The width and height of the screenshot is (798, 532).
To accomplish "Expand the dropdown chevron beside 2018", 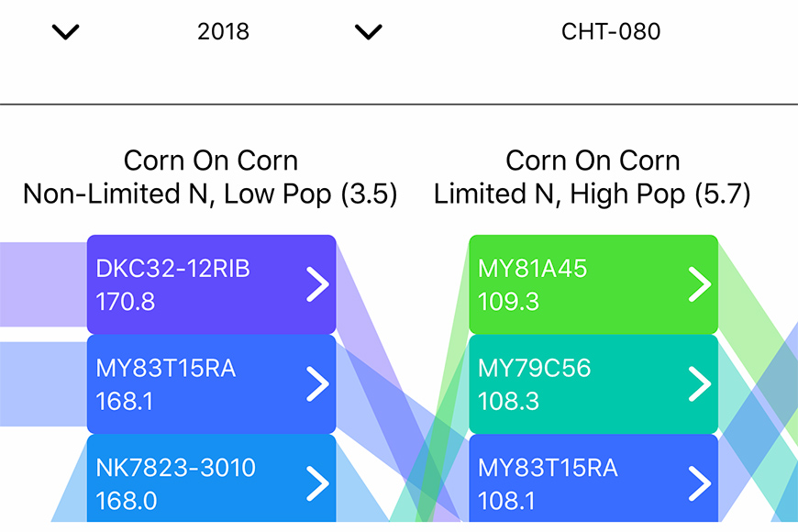I will (x=66, y=32).
